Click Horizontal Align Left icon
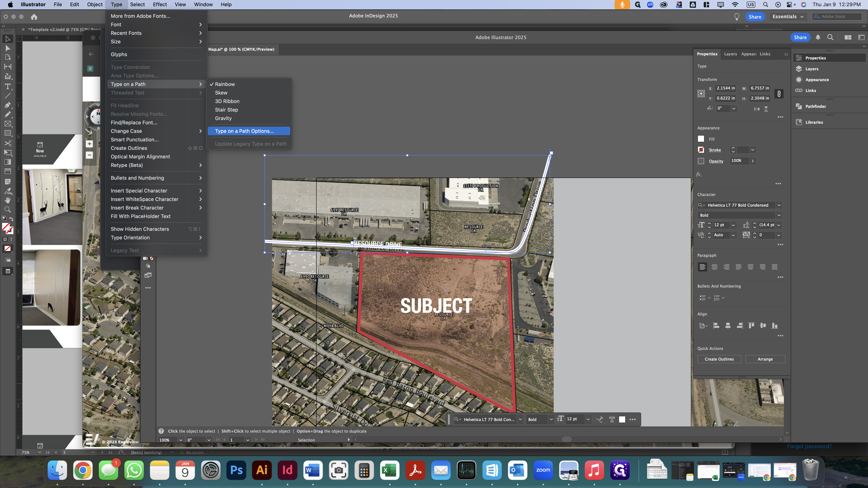This screenshot has height=488, width=868. click(716, 325)
